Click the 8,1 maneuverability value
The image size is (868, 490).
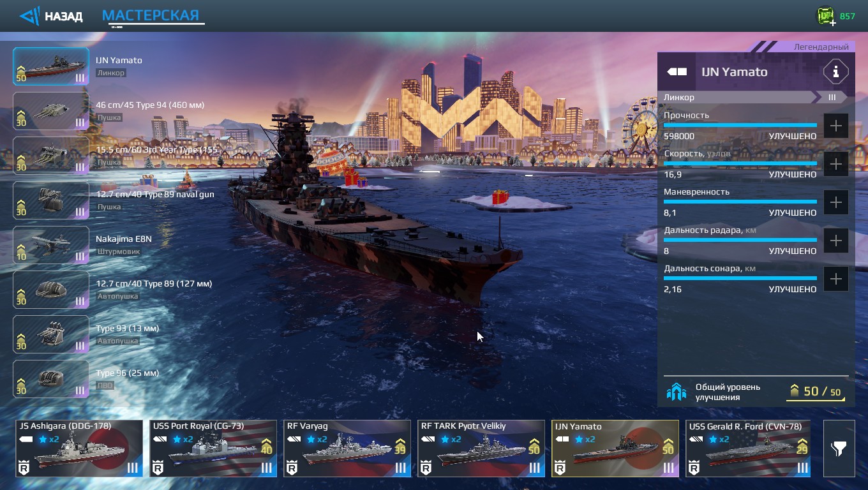pos(670,212)
